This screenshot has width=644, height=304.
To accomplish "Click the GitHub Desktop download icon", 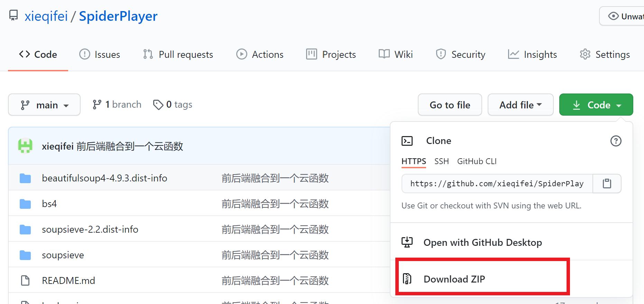I will [x=407, y=242].
